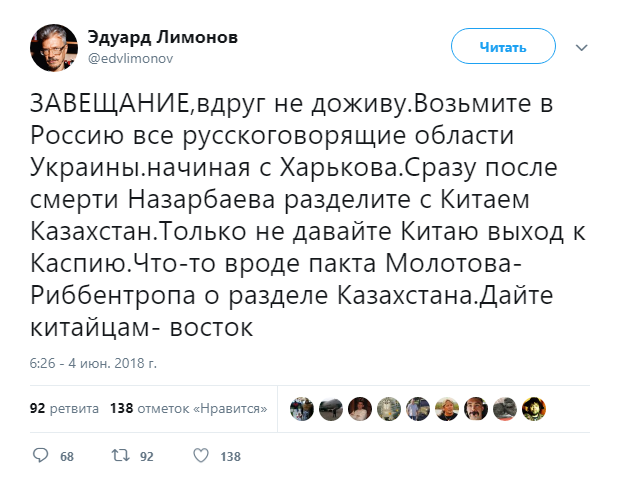Click the seventh liker avatar
The height and width of the screenshot is (490, 624).
(477, 408)
